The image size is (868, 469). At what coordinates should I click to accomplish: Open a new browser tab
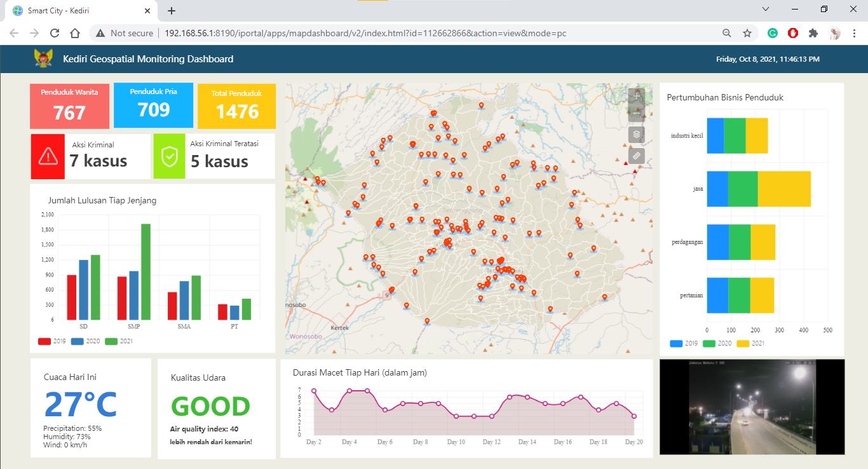(x=172, y=11)
